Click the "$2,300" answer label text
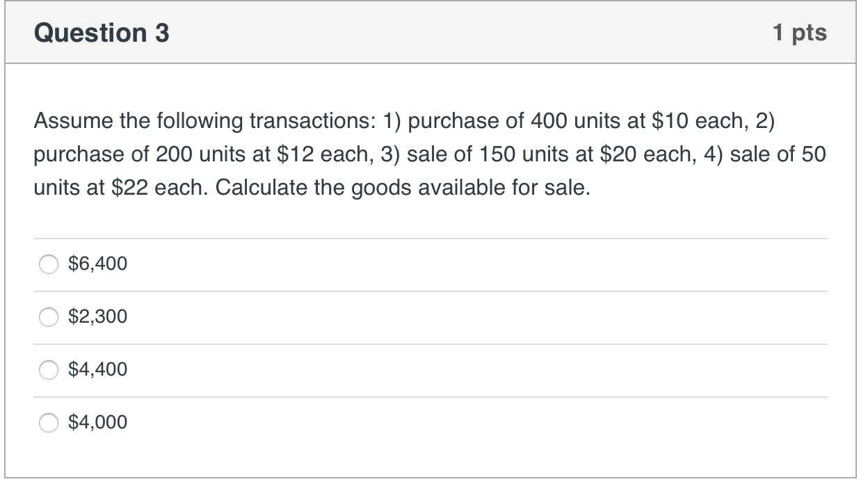The image size is (868, 491). pyautogui.click(x=98, y=316)
